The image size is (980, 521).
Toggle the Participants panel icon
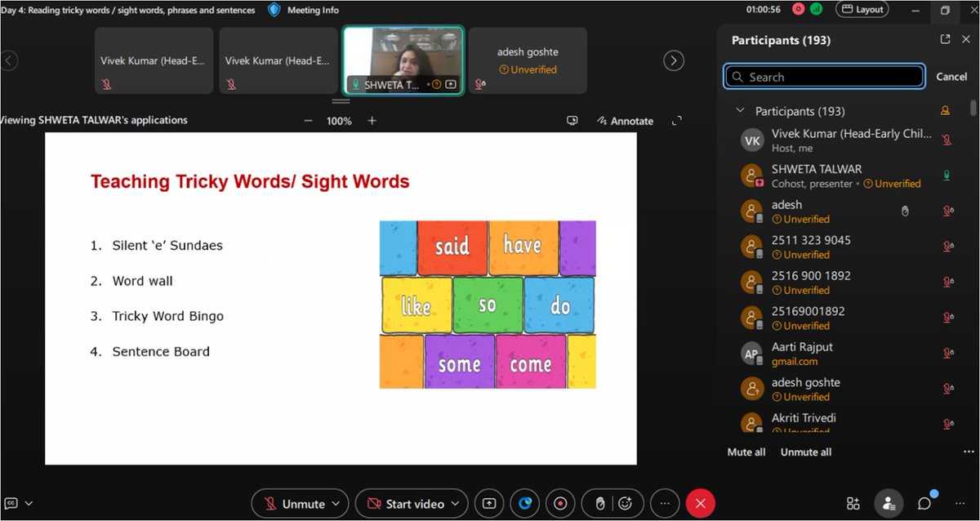[889, 504]
